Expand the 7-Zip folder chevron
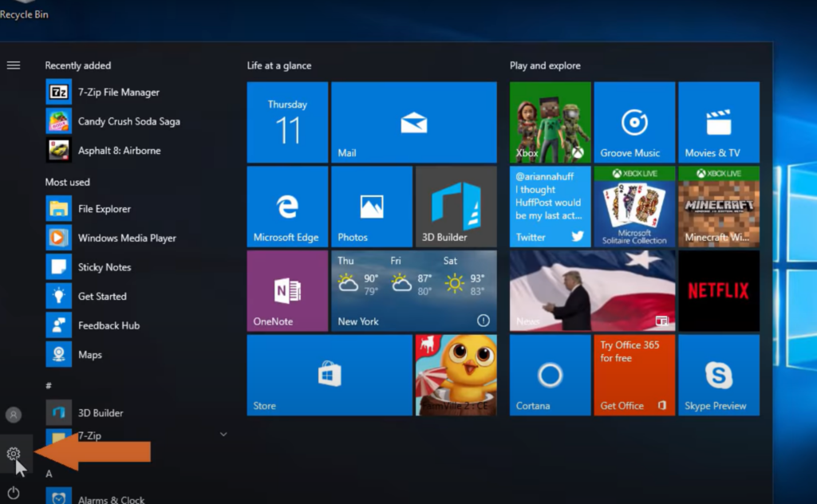The width and height of the screenshot is (817, 504). (x=223, y=435)
